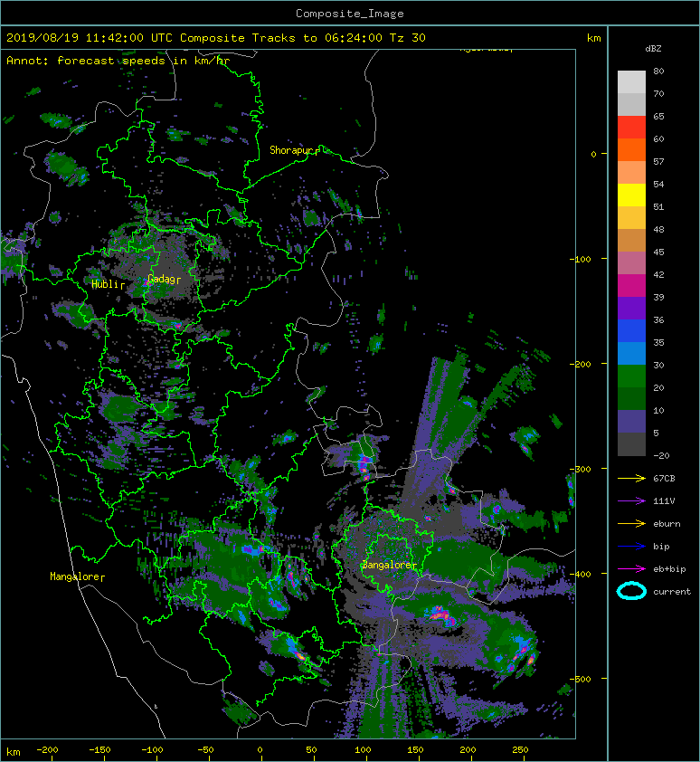The image size is (700, 762).
Task: Click the magenta arrow beside eb+bip legend
Action: [631, 569]
